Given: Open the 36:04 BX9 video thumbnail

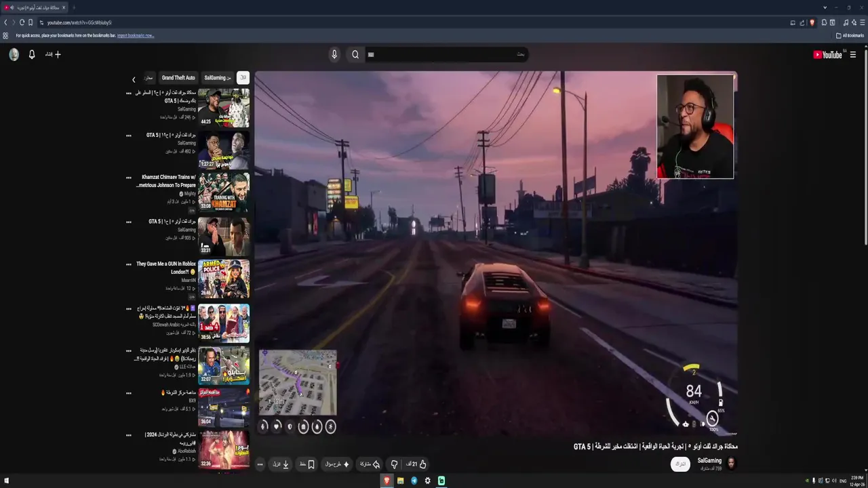Looking at the screenshot, I should click(x=224, y=407).
